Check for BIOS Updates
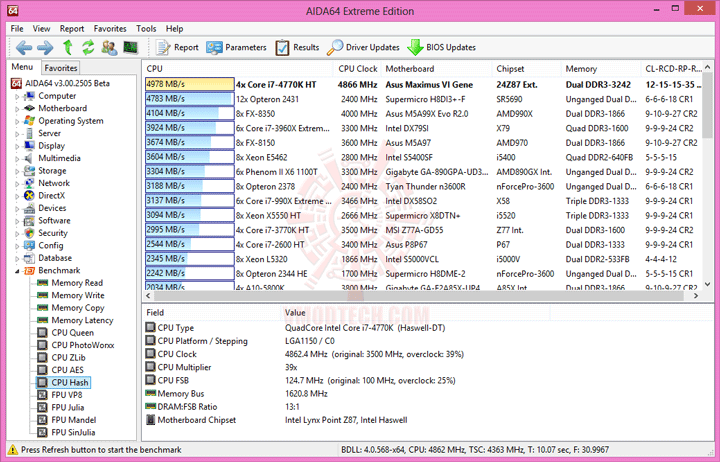This screenshot has width=720, height=462. pos(442,47)
